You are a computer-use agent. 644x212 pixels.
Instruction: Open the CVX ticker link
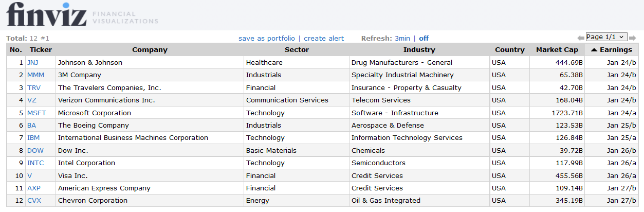click(34, 200)
